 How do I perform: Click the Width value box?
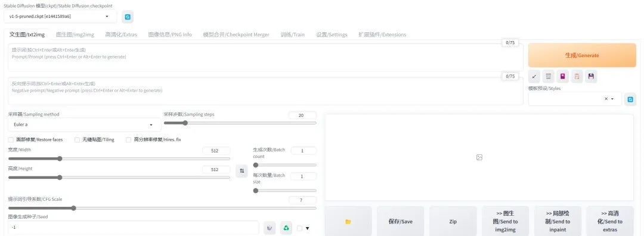pos(216,151)
